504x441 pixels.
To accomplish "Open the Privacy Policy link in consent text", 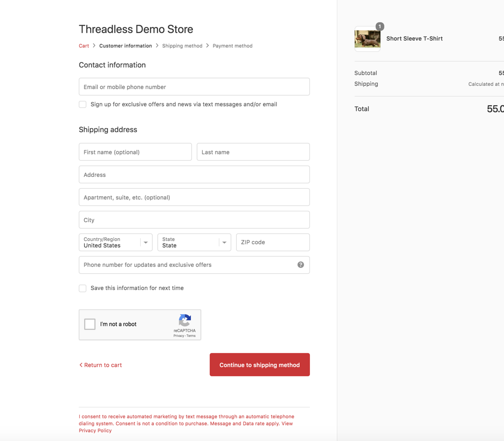I will pyautogui.click(x=95, y=431).
